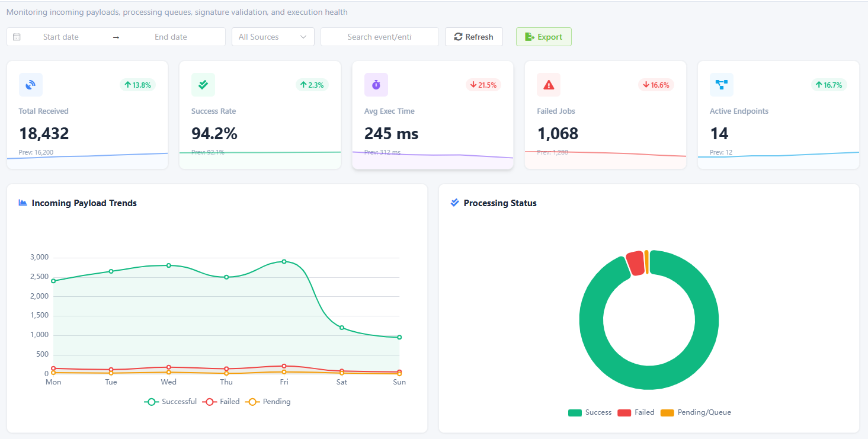Viewport: 868px width, 439px height.
Task: Click the 16.6% decrease badge
Action: coord(656,85)
